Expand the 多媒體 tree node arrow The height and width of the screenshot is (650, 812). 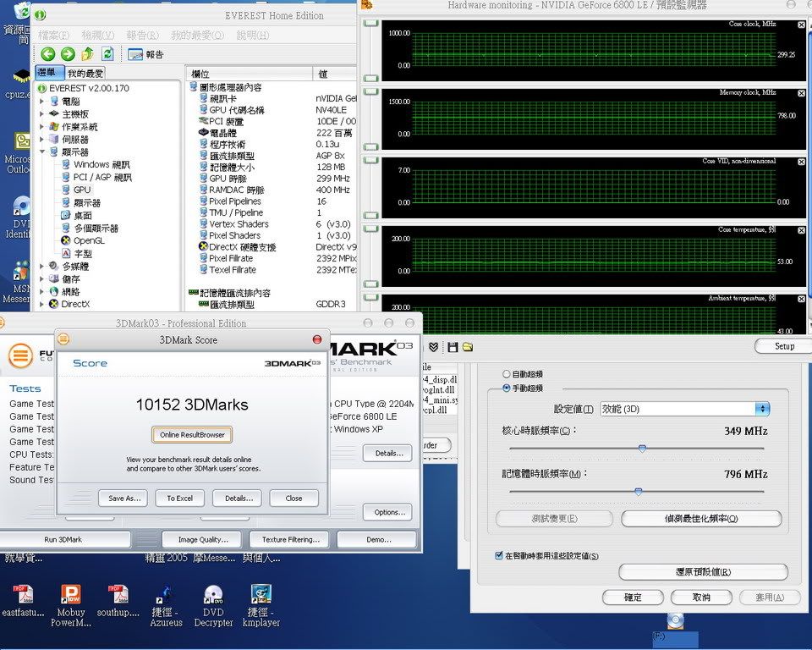(x=42, y=266)
